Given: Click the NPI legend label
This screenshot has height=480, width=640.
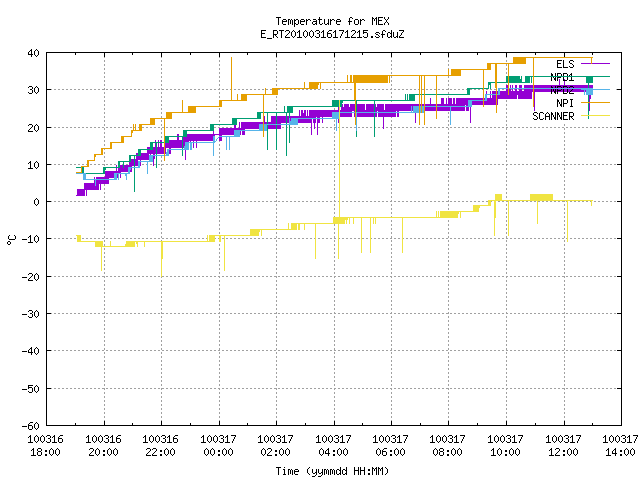Looking at the screenshot, I should click(x=565, y=103).
